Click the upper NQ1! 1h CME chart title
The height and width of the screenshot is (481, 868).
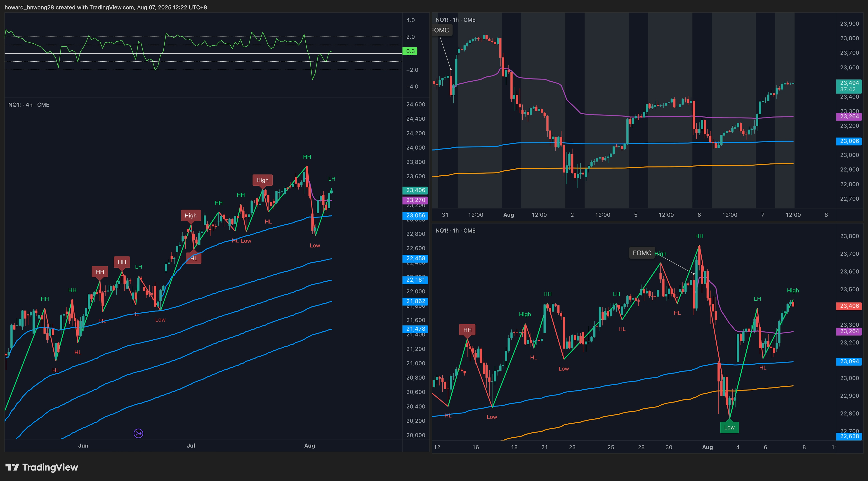pos(455,20)
